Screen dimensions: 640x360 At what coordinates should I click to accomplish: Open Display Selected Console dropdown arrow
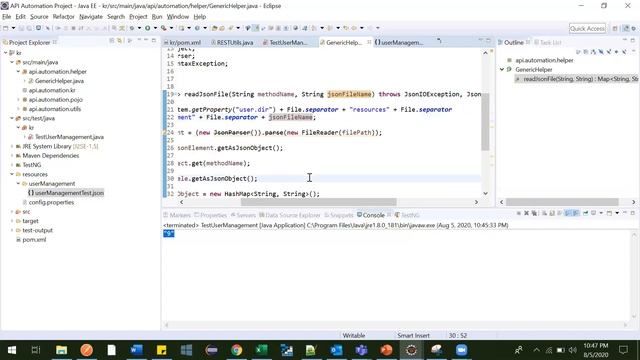click(x=601, y=213)
